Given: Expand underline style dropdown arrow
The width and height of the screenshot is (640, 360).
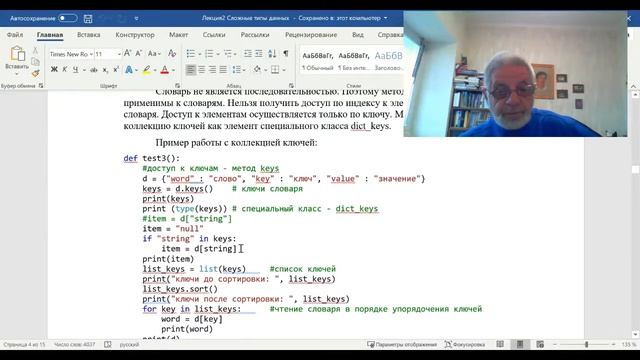Looking at the screenshot, I should [x=84, y=70].
